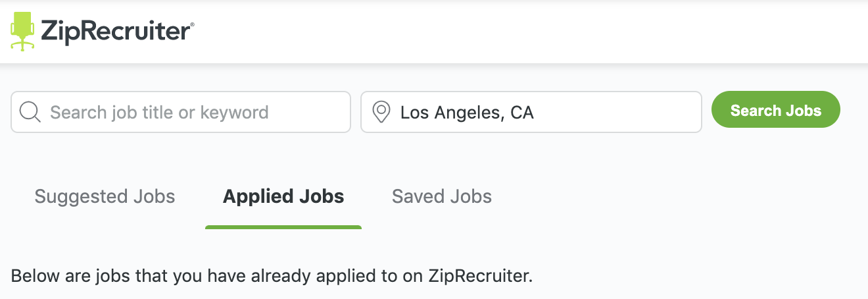The width and height of the screenshot is (868, 299).
Task: Open the Saved Jobs tab
Action: [x=442, y=196]
